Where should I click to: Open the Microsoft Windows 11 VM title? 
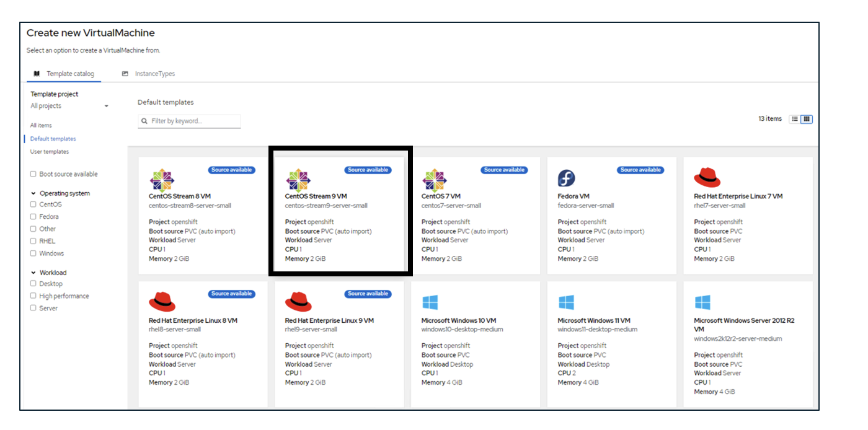(594, 320)
